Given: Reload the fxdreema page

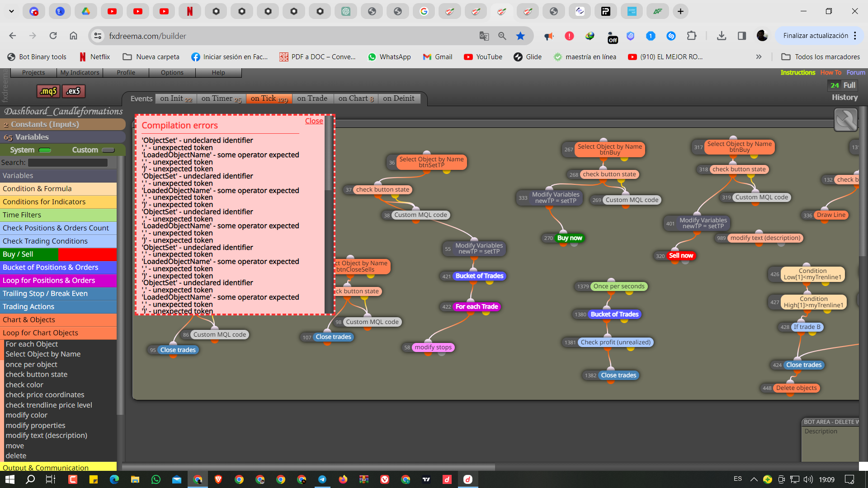Looking at the screenshot, I should 53,36.
